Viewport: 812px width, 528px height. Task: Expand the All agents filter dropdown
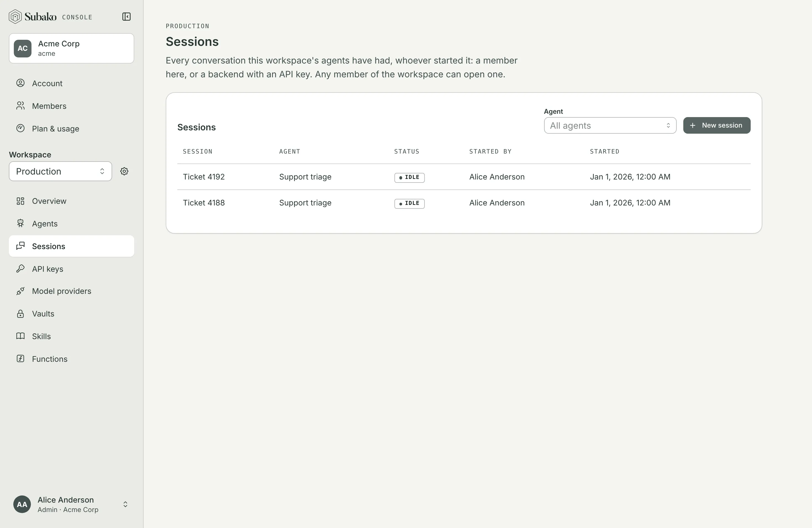pyautogui.click(x=610, y=126)
